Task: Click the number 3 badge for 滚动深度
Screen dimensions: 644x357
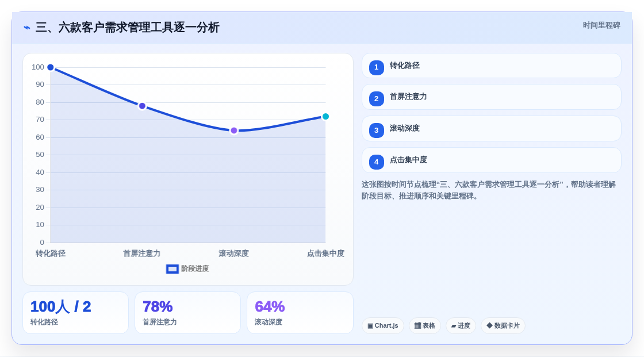Action: click(x=376, y=130)
